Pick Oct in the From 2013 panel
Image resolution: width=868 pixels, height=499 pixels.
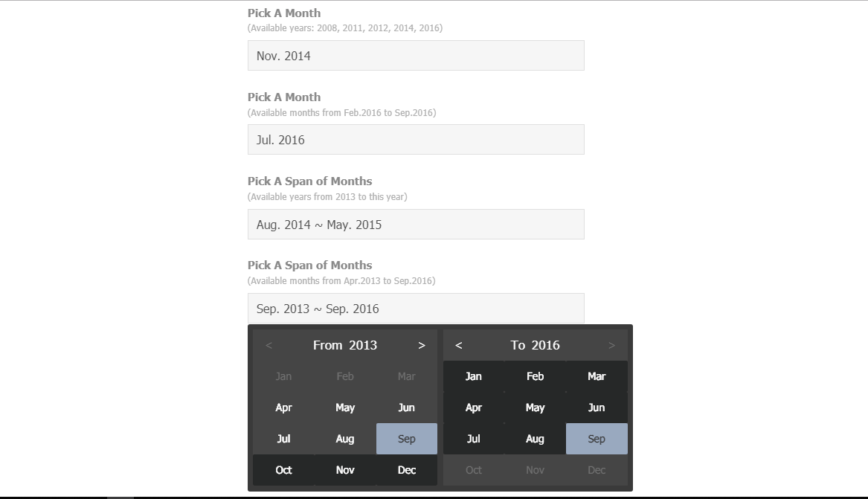pyautogui.click(x=283, y=470)
